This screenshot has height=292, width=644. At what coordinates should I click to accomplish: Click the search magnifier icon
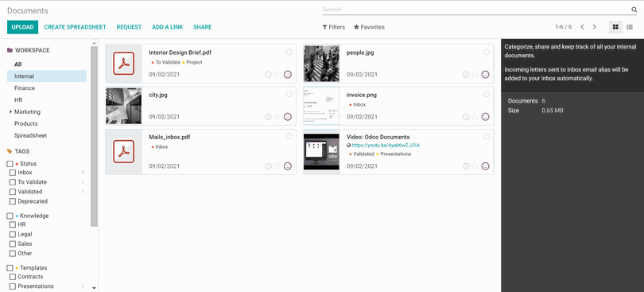[634, 10]
